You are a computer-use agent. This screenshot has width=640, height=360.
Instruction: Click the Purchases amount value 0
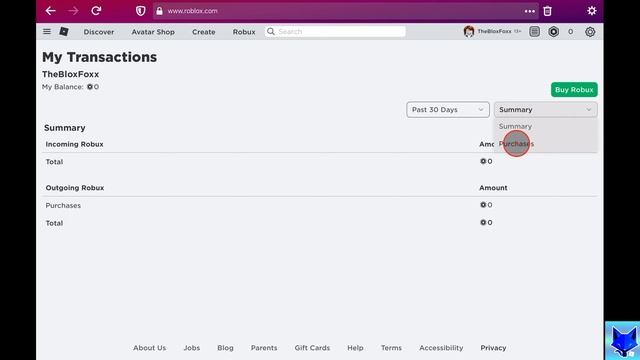pyautogui.click(x=486, y=205)
